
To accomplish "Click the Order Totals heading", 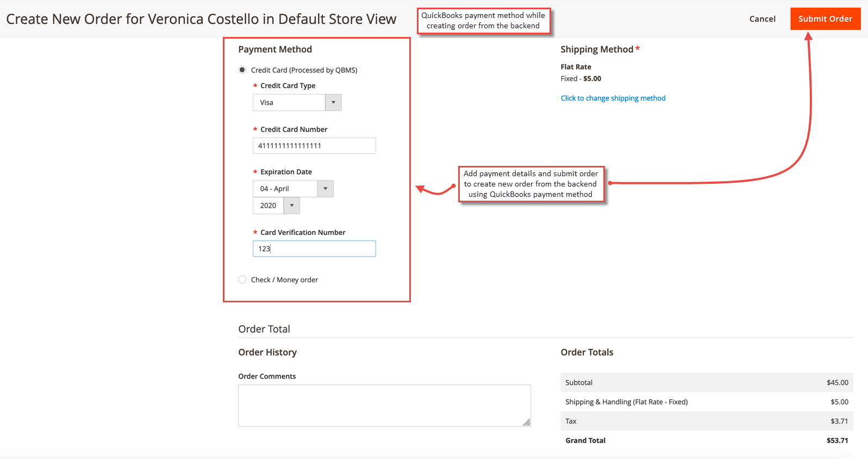I will (587, 352).
